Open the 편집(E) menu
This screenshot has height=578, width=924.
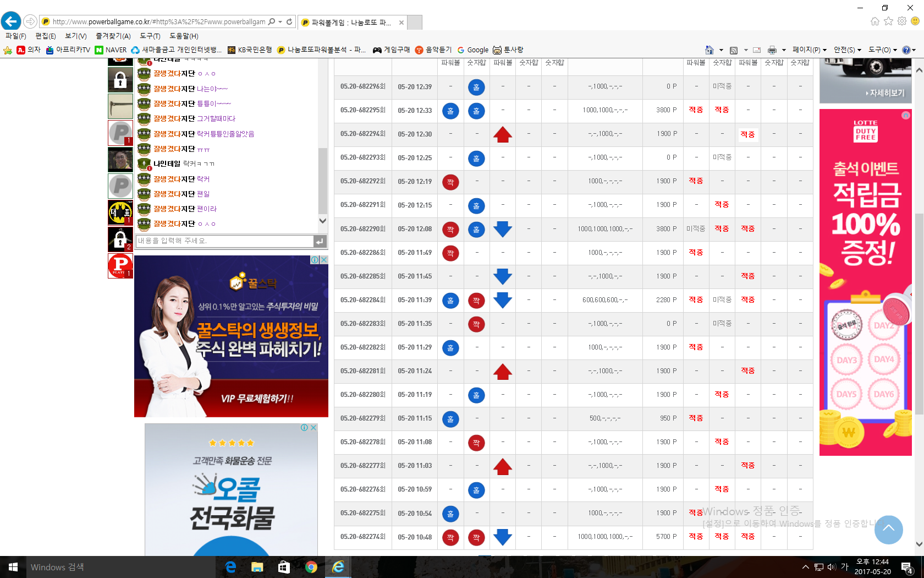tap(46, 36)
